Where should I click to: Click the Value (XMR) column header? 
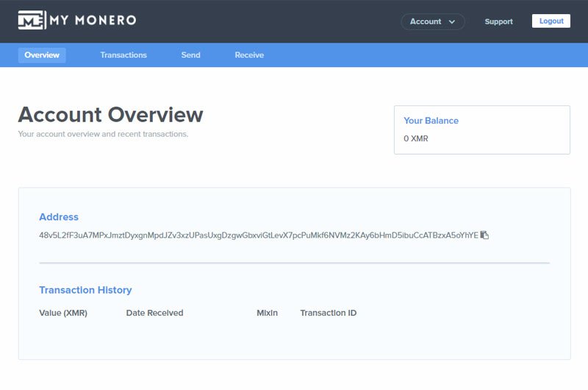coord(63,313)
